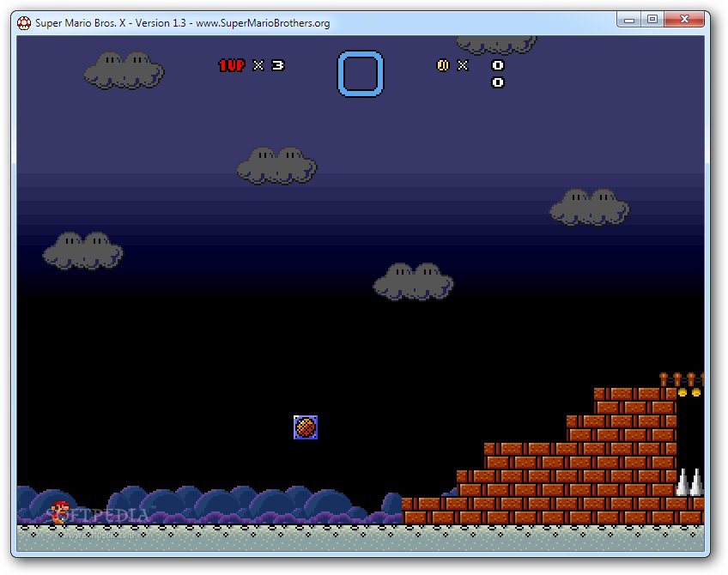Click the gold coins under the fence
This screenshot has height=575, width=728.
(x=689, y=392)
